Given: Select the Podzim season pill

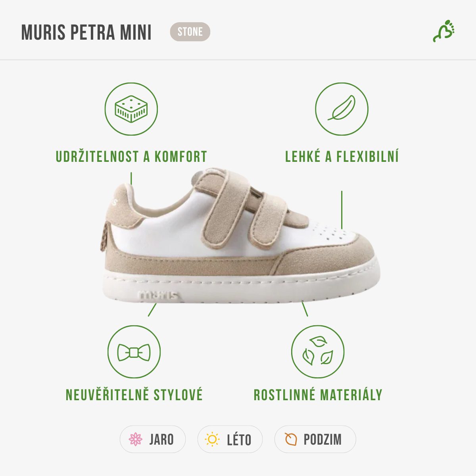Looking at the screenshot, I should pyautogui.click(x=315, y=440).
